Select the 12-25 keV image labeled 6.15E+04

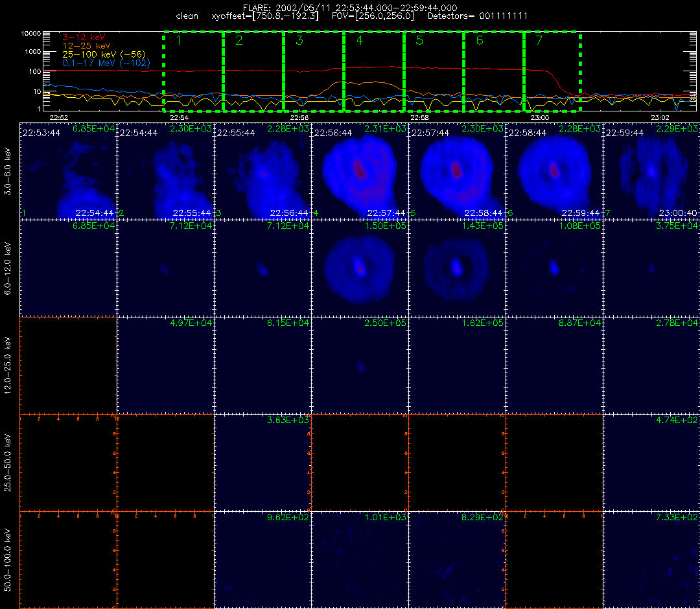[263, 365]
